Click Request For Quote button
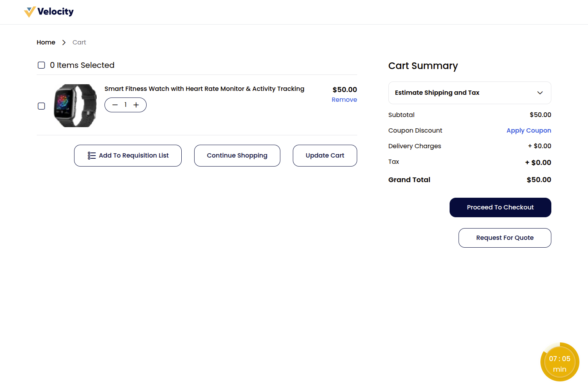 pyautogui.click(x=505, y=238)
